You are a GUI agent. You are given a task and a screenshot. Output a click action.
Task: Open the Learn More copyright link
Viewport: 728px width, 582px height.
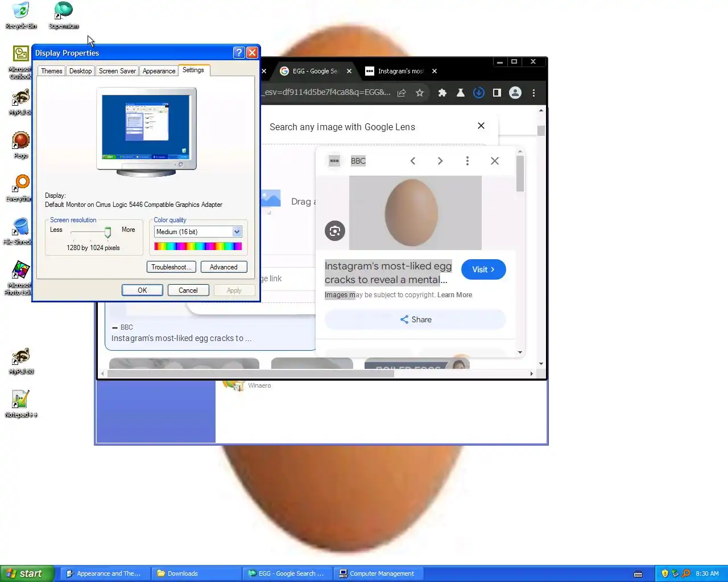click(454, 295)
